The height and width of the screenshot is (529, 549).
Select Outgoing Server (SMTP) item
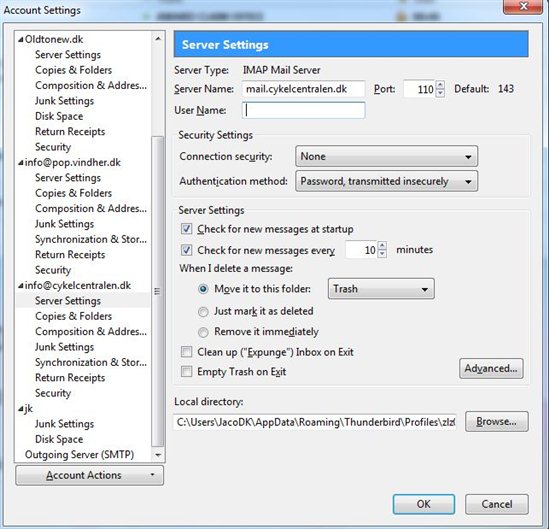tap(79, 454)
